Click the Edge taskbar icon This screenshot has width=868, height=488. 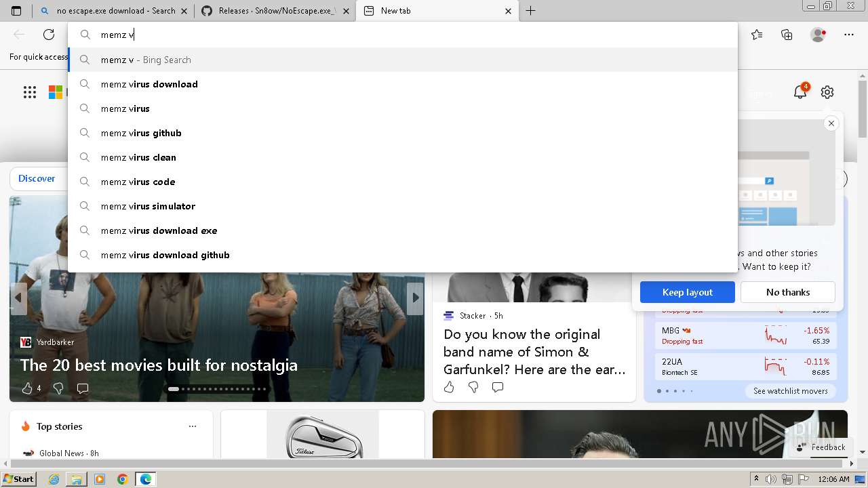coord(146,479)
